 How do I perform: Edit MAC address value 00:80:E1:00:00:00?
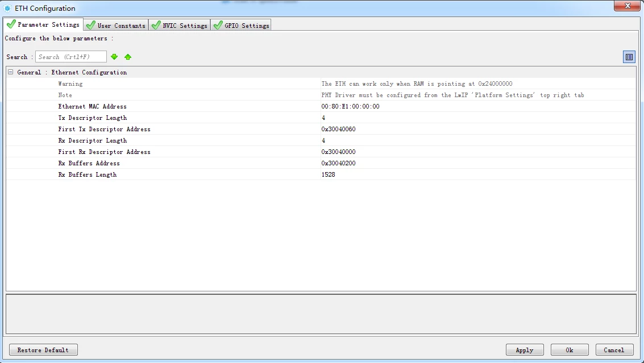point(350,106)
